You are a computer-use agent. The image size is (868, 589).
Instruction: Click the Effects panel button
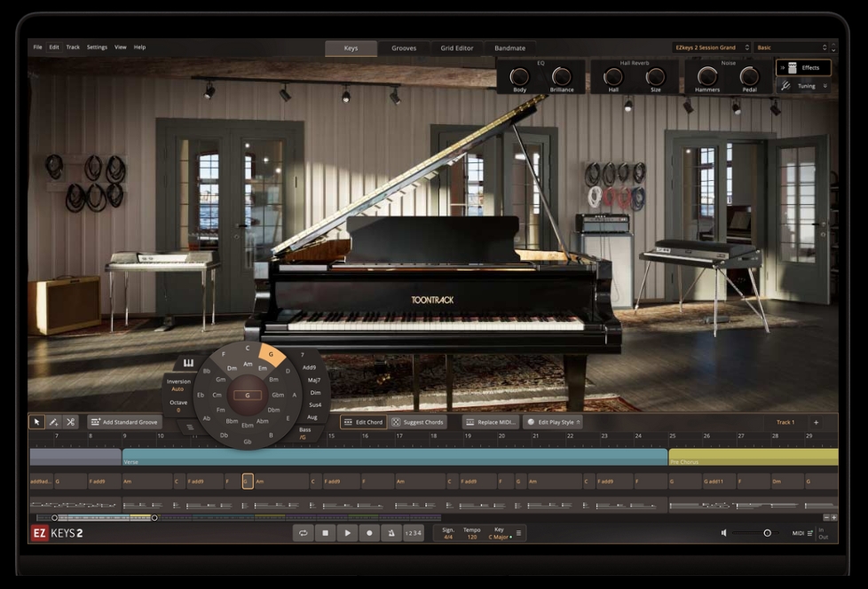[804, 67]
